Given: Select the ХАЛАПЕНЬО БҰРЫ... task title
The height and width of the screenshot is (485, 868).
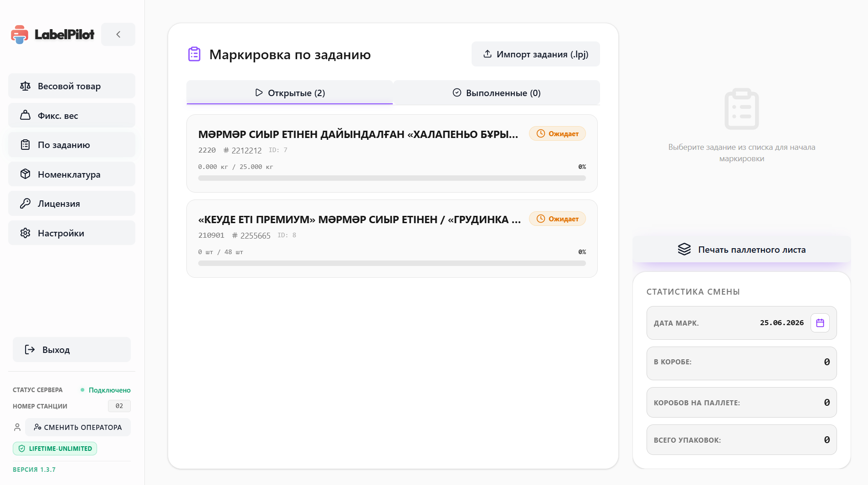Looking at the screenshot, I should (358, 134).
